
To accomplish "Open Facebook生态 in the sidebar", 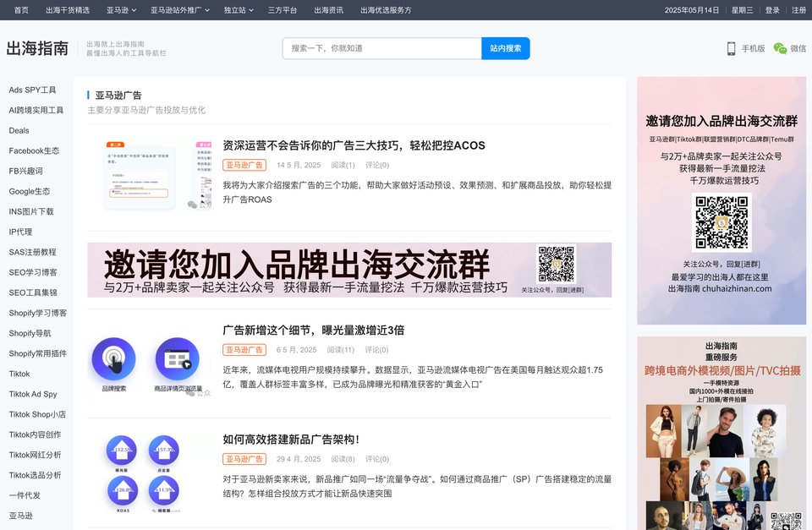I will 34,150.
